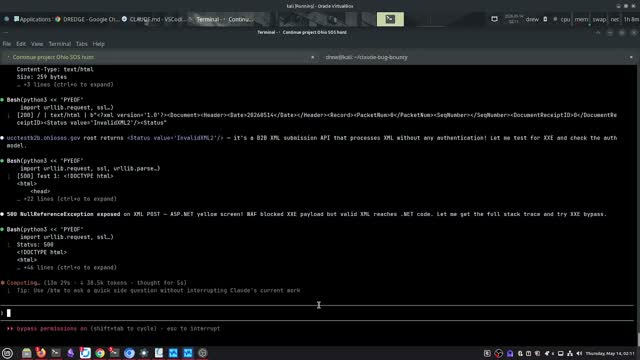Expand the '+3 lines' collapsed output
The width and height of the screenshot is (640, 360).
click(65, 84)
